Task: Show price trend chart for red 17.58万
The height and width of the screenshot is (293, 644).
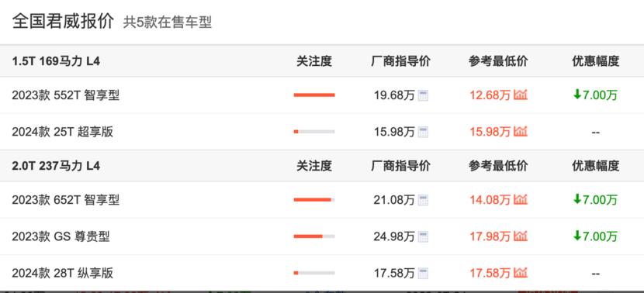Action: pyautogui.click(x=521, y=273)
